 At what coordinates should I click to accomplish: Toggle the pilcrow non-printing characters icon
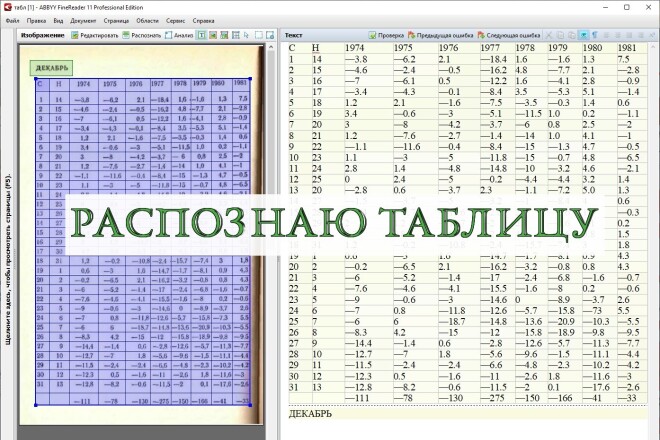(595, 35)
